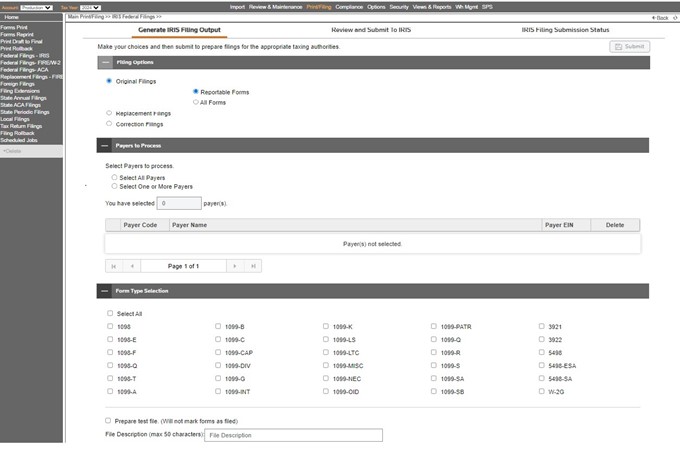680x452 pixels.
Task: Collapse the Filing Options section
Action: point(106,62)
